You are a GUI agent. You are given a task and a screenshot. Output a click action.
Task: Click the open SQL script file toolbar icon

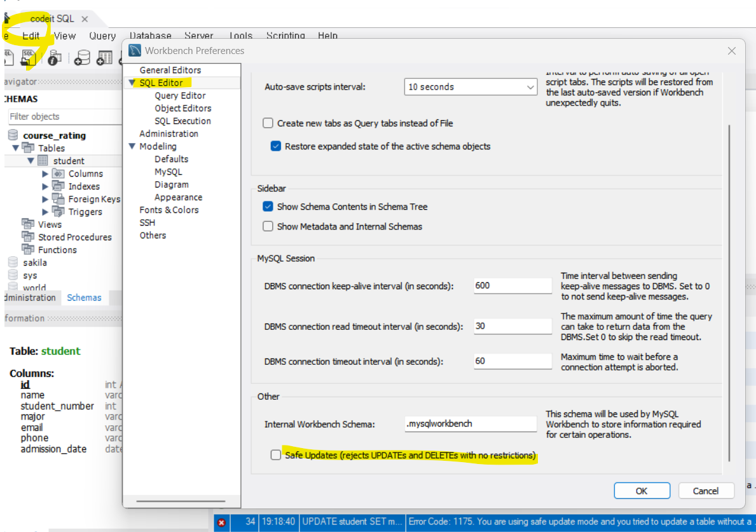(29, 58)
